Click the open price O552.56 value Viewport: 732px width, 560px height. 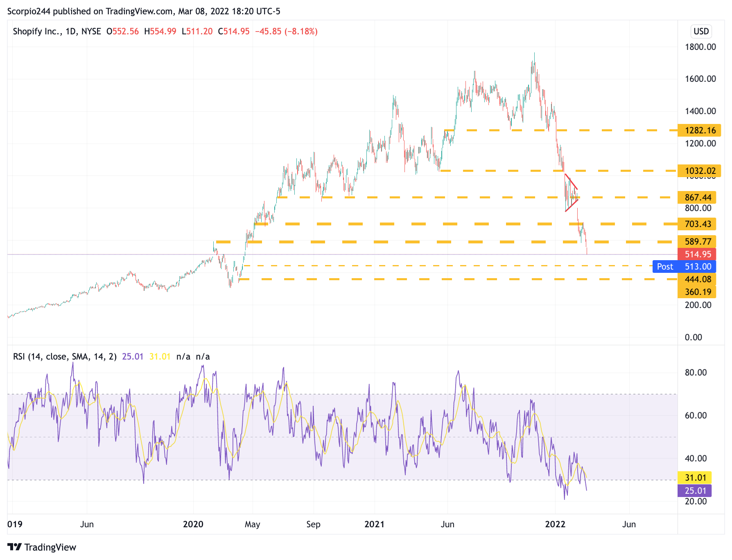[x=122, y=31]
